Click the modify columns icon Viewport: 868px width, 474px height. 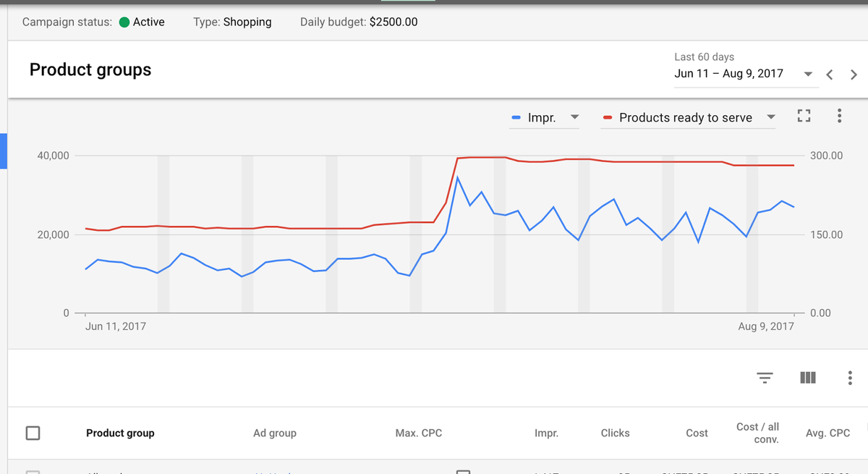coord(808,378)
